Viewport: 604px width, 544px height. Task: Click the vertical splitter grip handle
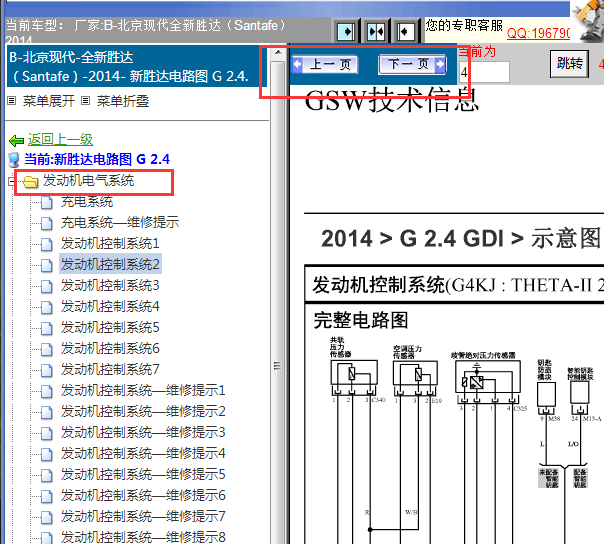click(x=277, y=366)
